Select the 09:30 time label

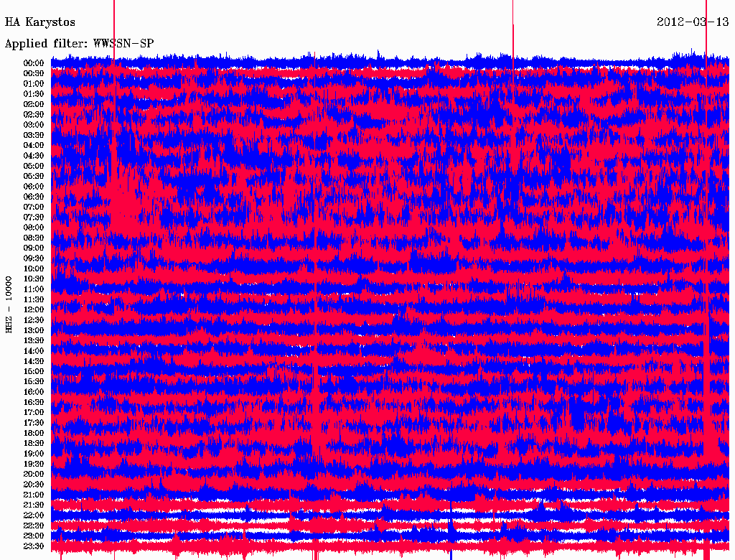[x=34, y=258]
